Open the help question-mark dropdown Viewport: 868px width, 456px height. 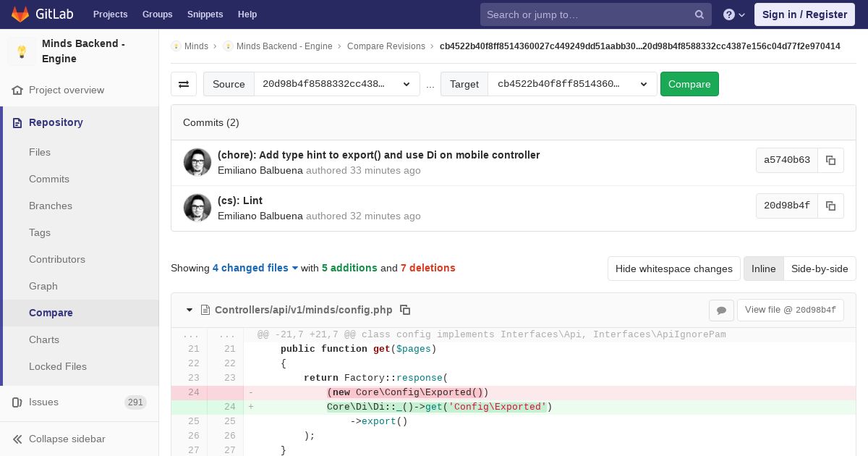click(733, 14)
